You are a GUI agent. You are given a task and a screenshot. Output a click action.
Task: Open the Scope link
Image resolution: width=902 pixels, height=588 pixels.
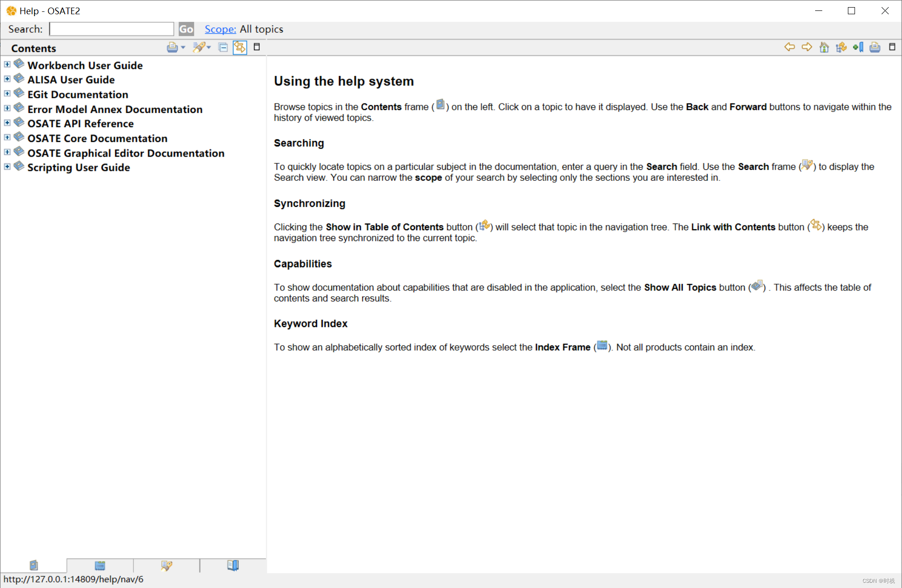(x=220, y=29)
